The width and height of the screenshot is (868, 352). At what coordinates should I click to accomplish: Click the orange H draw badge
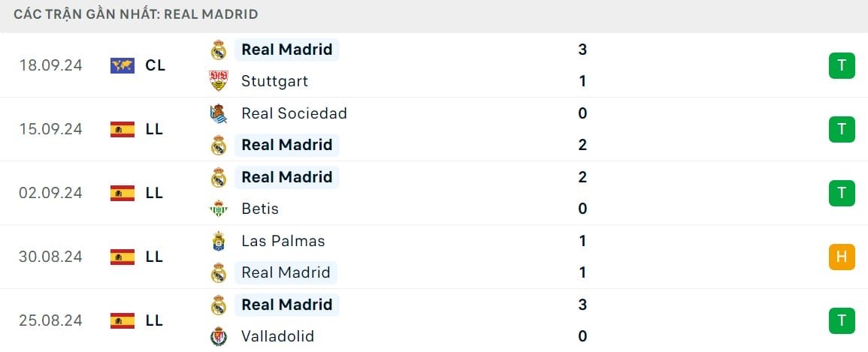(x=842, y=257)
